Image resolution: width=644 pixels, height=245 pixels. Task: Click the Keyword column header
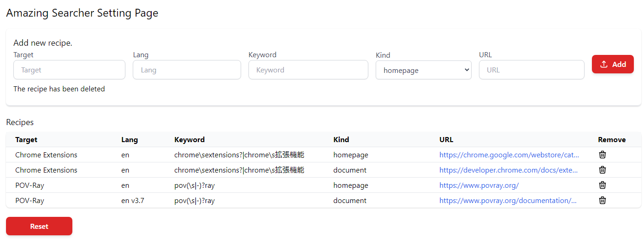189,140
